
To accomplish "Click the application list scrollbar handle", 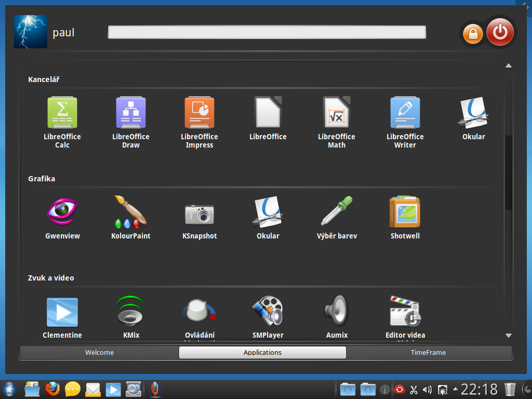I will [508, 173].
